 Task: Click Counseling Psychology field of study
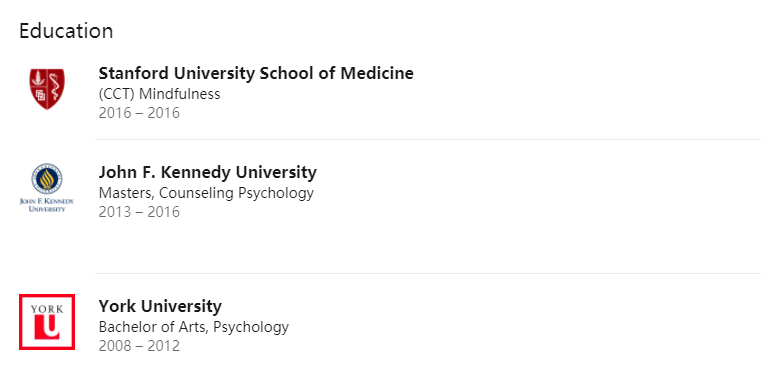pos(236,193)
